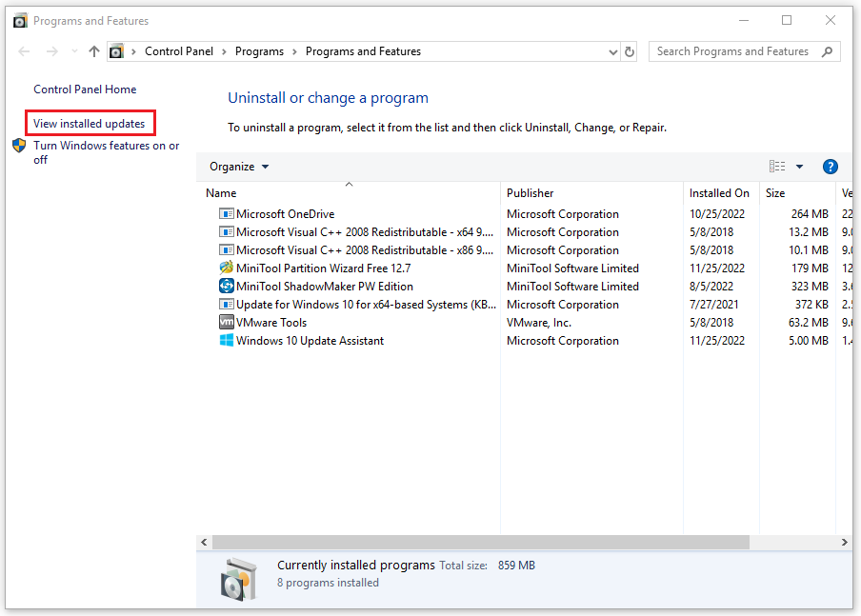This screenshot has height=616, width=861.
Task: Click the scroll left arrow button
Action: click(x=204, y=543)
